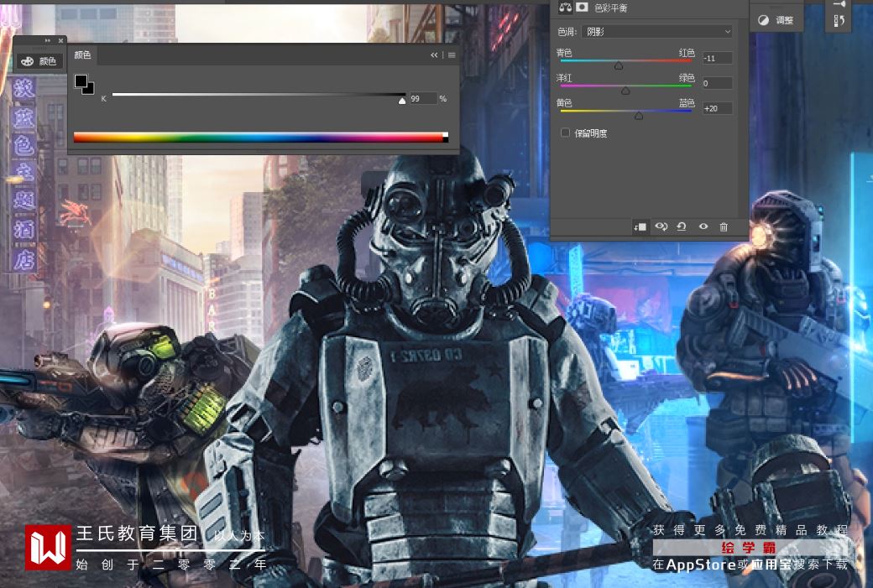Click the 绿色 label
Image resolution: width=873 pixels, height=588 pixels.
[687, 78]
